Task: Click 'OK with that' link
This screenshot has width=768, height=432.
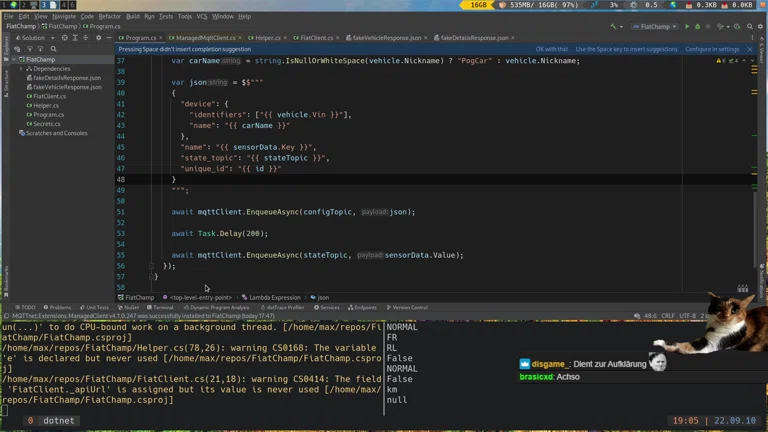Action: (x=551, y=49)
